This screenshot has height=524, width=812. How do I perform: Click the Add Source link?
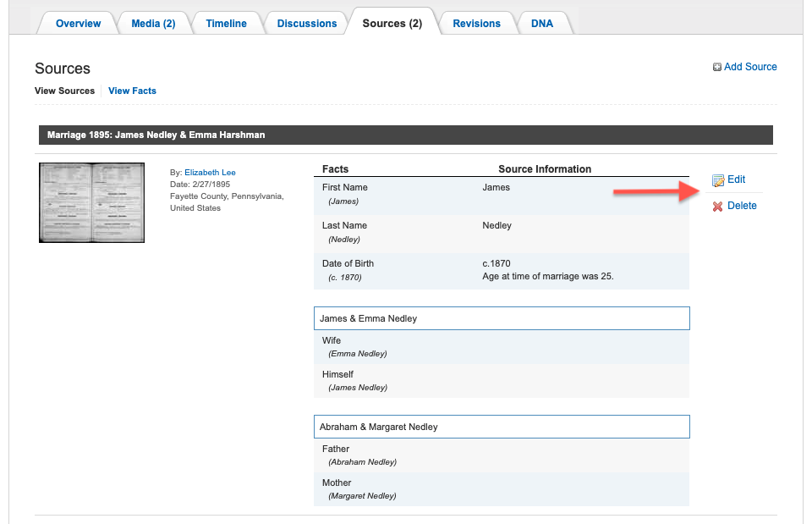tap(750, 67)
